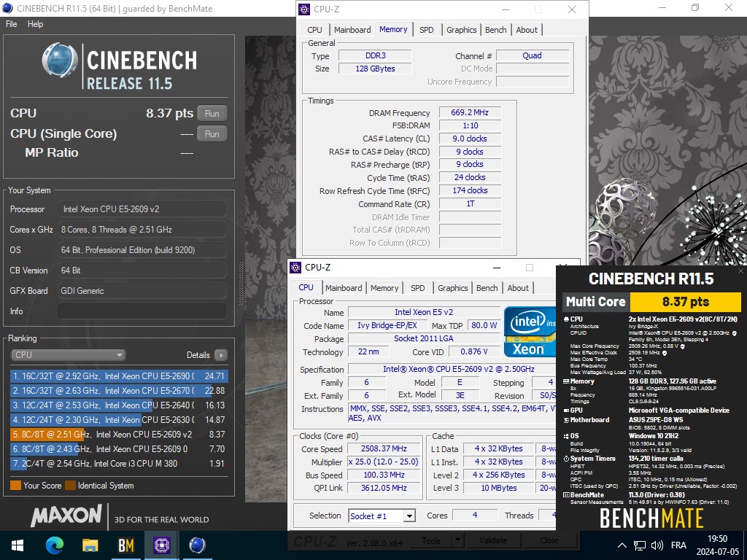Click the Channel value Quad
This screenshot has height=560, width=747.
(x=532, y=55)
